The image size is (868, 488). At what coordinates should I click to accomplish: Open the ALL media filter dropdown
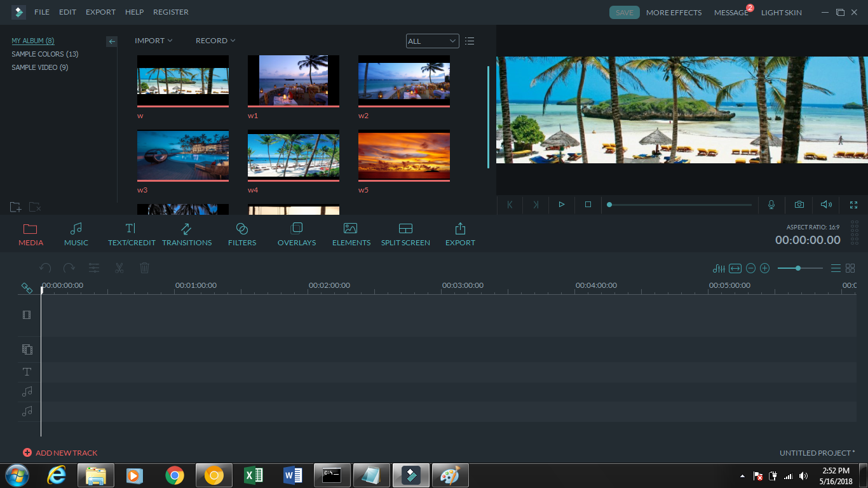pos(433,41)
